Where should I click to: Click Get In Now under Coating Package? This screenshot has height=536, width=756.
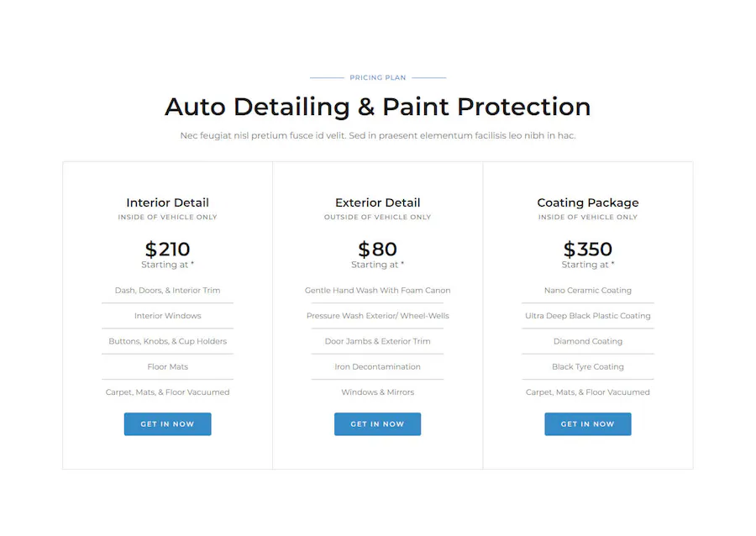pos(588,423)
